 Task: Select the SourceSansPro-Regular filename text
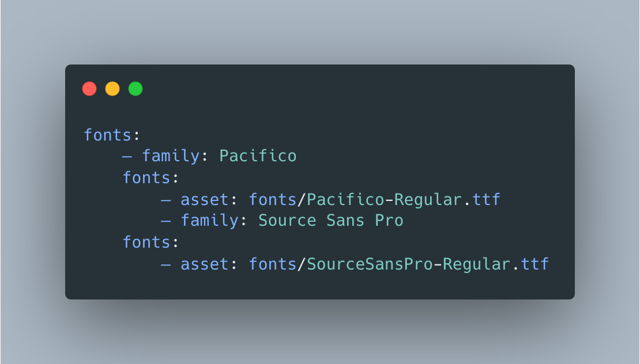(409, 264)
